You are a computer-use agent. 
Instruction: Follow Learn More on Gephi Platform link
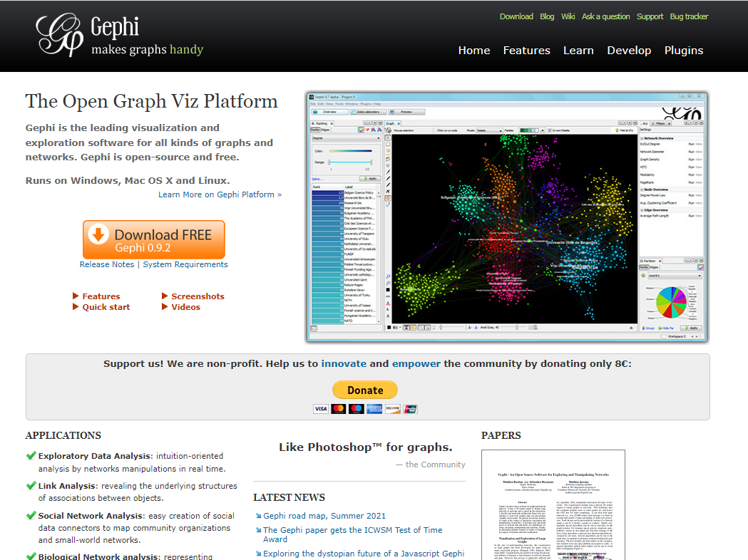[x=220, y=195]
